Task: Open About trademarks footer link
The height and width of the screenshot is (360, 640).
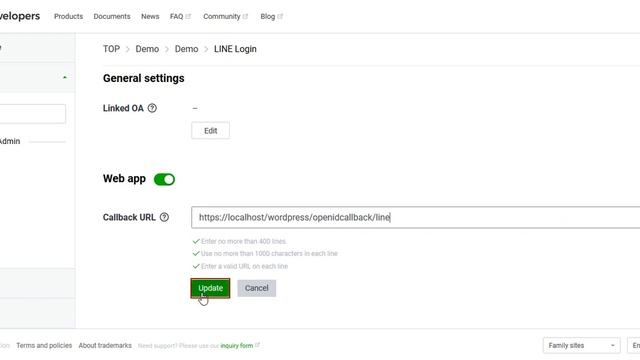Action: pos(105,345)
